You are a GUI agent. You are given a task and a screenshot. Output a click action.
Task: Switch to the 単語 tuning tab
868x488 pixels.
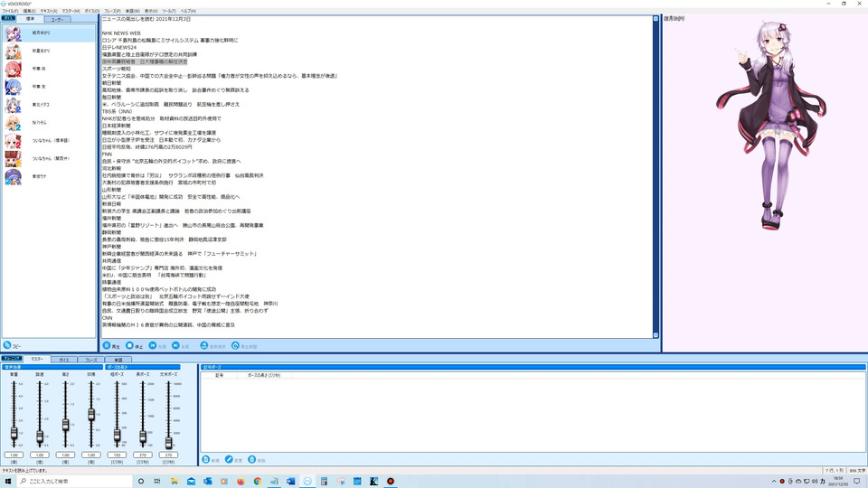click(x=118, y=360)
